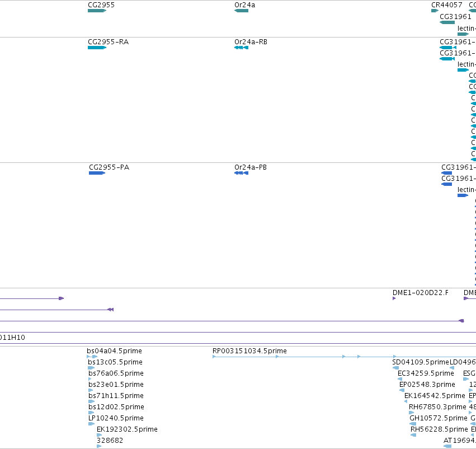This screenshot has width=476, height=449.
Task: Select the teal Or24a gene arrow glyph
Action: (x=241, y=11)
